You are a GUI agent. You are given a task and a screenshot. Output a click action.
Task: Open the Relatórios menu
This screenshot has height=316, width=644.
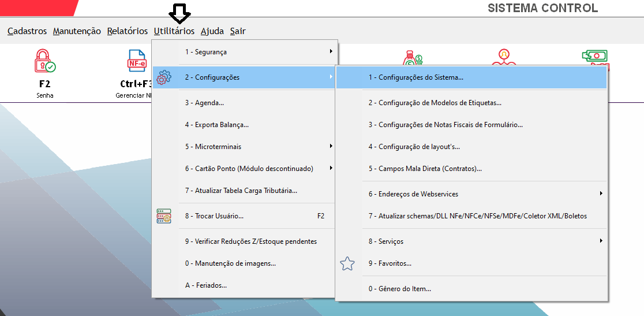[128, 31]
